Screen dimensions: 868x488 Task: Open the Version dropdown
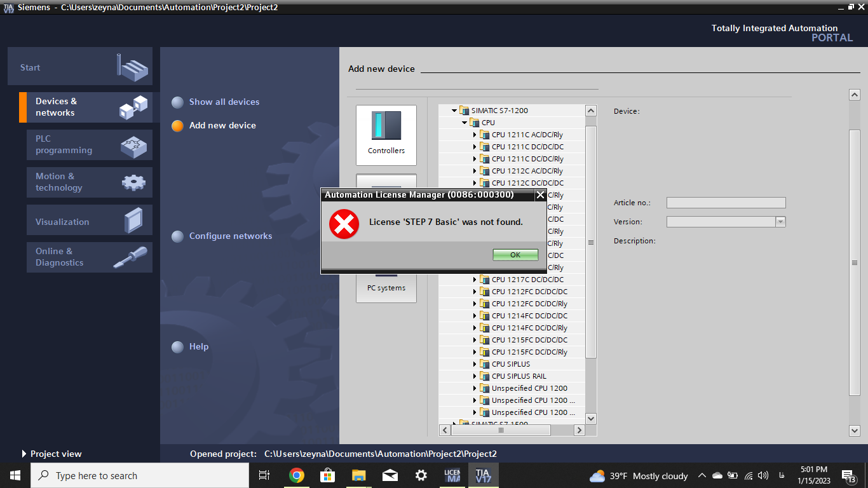780,222
